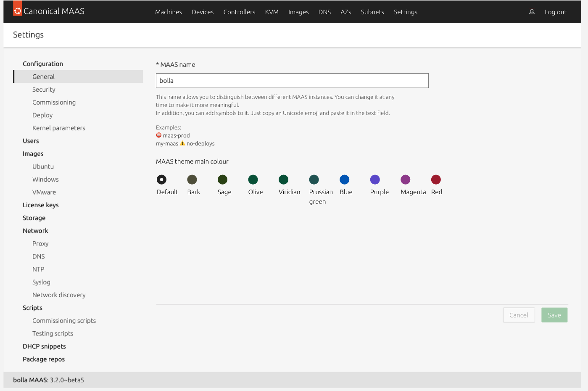This screenshot has width=588, height=391.
Task: Choose the Viridian theme colour
Action: [284, 180]
